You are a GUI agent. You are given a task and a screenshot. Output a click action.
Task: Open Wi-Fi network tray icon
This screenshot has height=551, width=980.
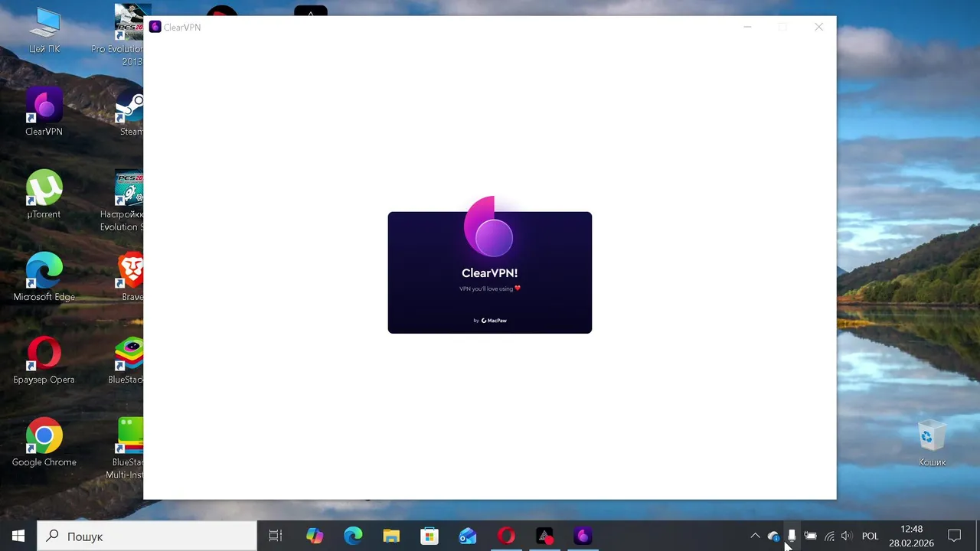tap(829, 536)
